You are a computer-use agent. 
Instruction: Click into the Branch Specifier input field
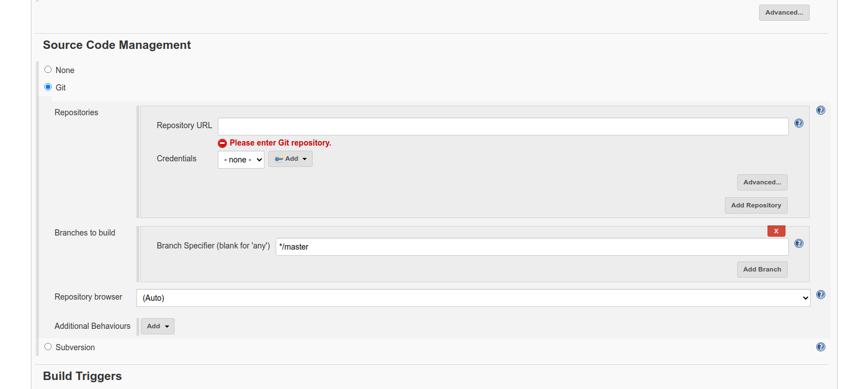(x=531, y=247)
